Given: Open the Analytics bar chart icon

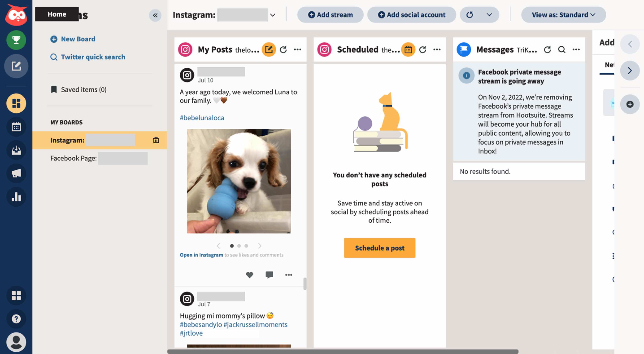Looking at the screenshot, I should pos(16,197).
